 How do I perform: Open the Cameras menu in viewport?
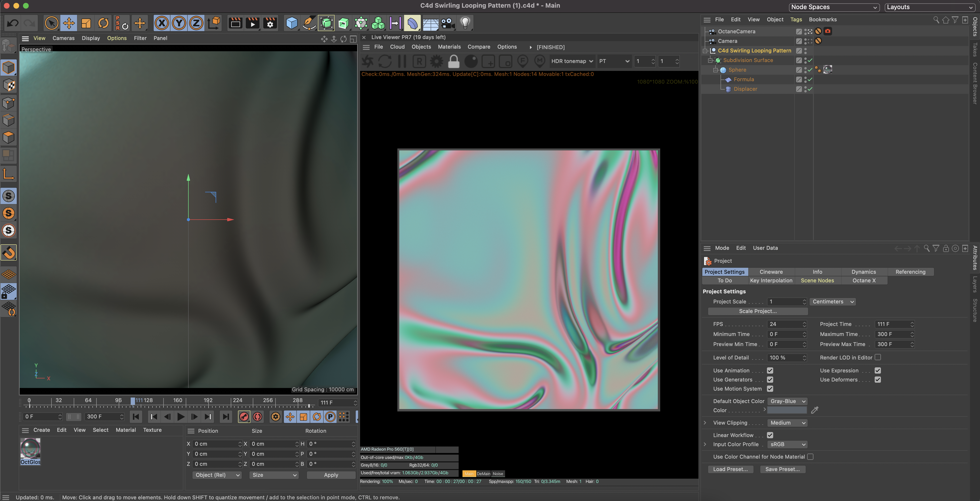tap(63, 38)
